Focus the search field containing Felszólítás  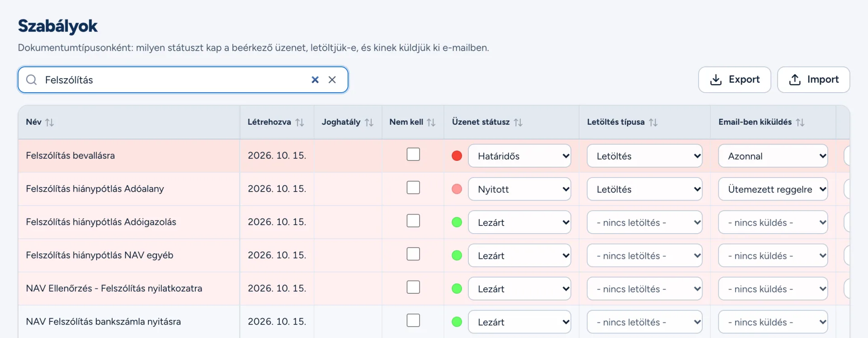pyautogui.click(x=183, y=80)
